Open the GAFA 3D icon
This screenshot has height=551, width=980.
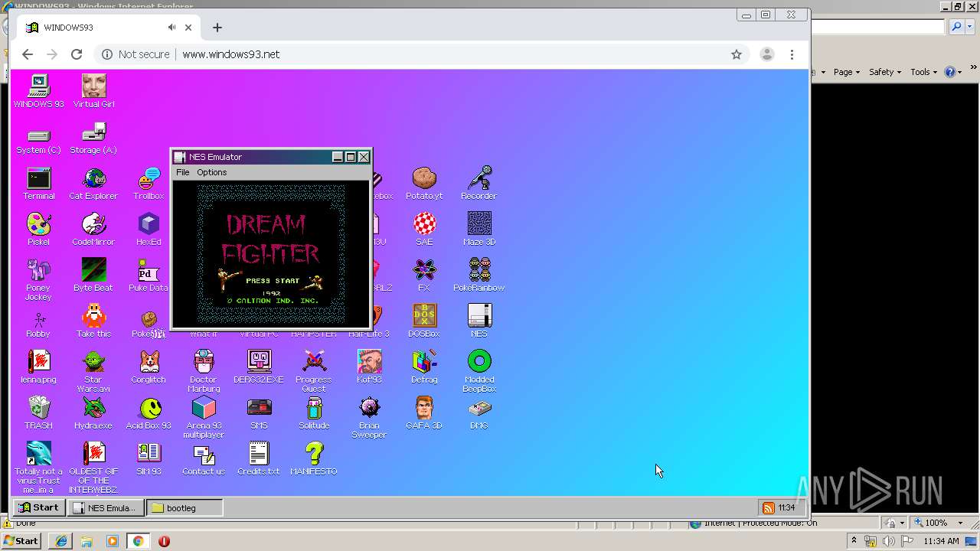[424, 413]
